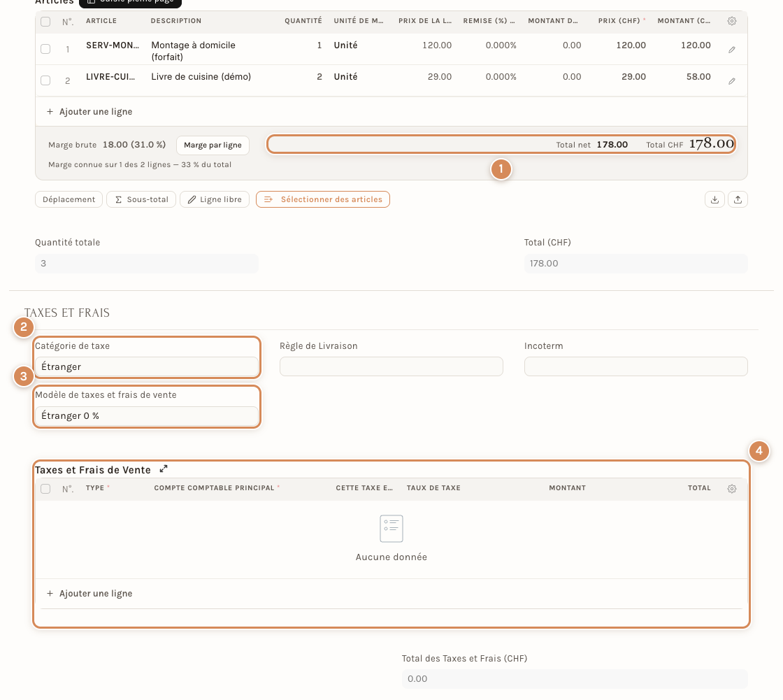Click the Prix de la liste value 29.00

(x=440, y=76)
